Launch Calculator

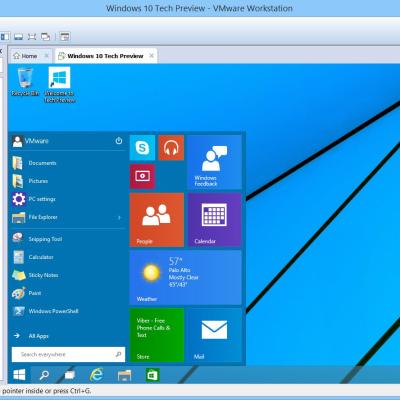point(68,257)
